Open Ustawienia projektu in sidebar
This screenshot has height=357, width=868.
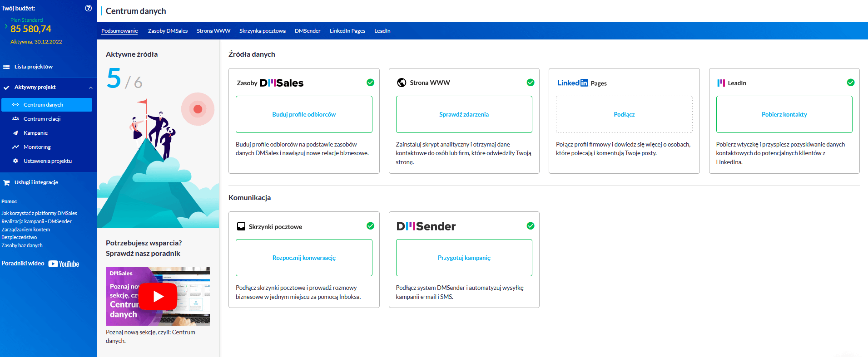pos(47,161)
